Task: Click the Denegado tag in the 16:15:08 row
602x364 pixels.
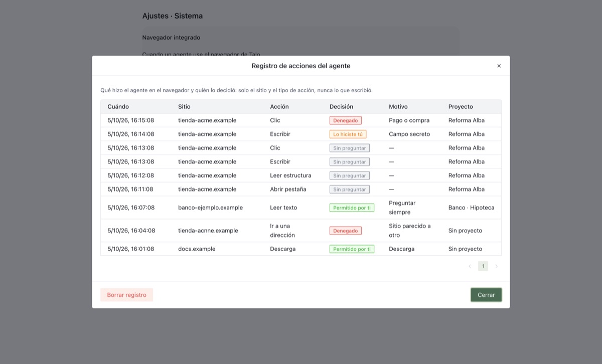Action: (346, 120)
